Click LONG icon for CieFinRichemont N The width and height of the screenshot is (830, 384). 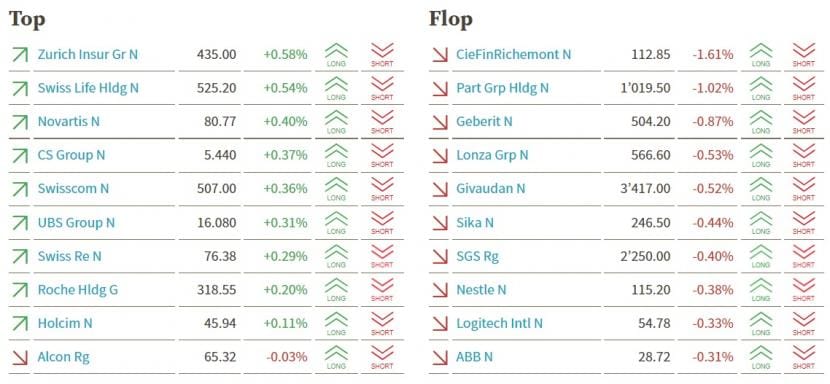[x=761, y=55]
